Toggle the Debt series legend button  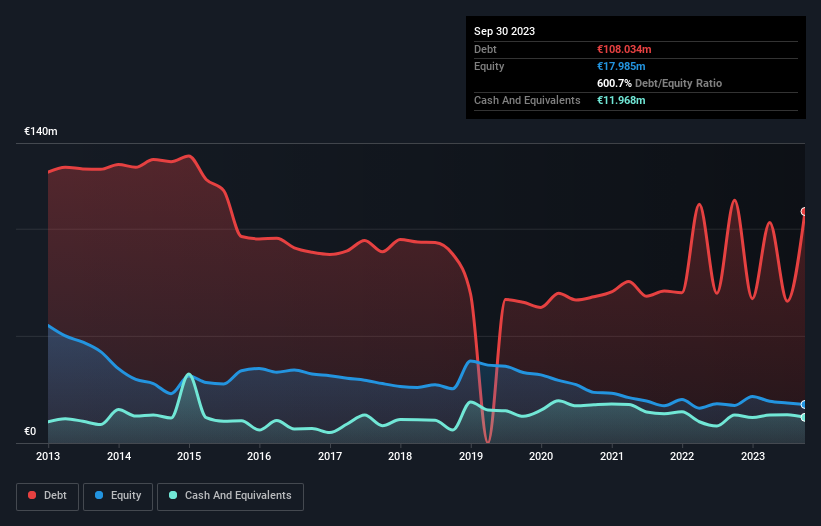(x=47, y=496)
